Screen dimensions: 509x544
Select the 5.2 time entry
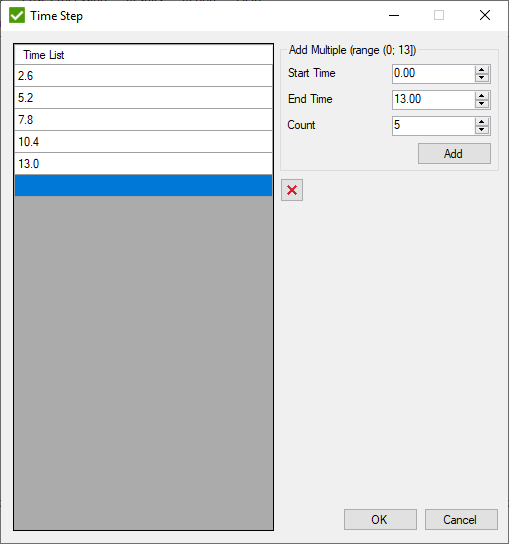tap(143, 98)
